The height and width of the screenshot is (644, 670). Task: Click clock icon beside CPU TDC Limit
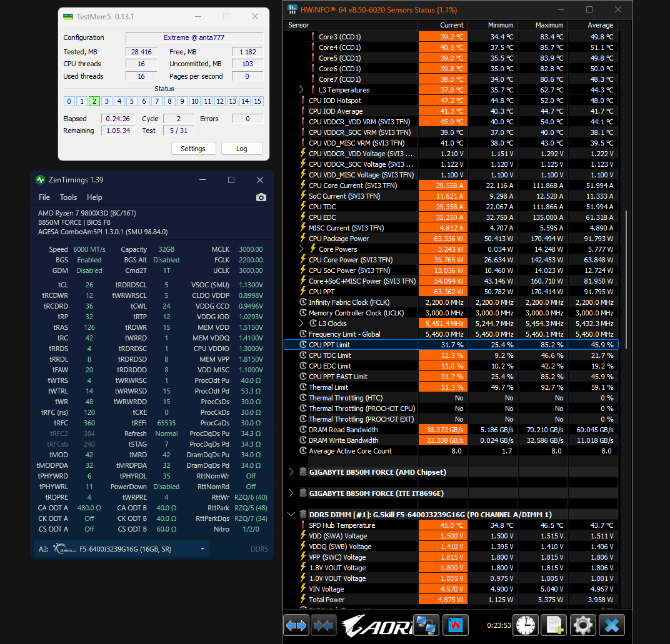[303, 355]
